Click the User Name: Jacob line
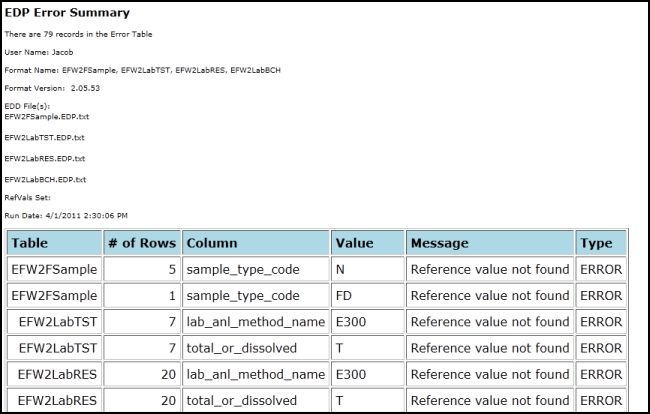Image resolution: width=650 pixels, height=414 pixels. pyautogui.click(x=39, y=52)
